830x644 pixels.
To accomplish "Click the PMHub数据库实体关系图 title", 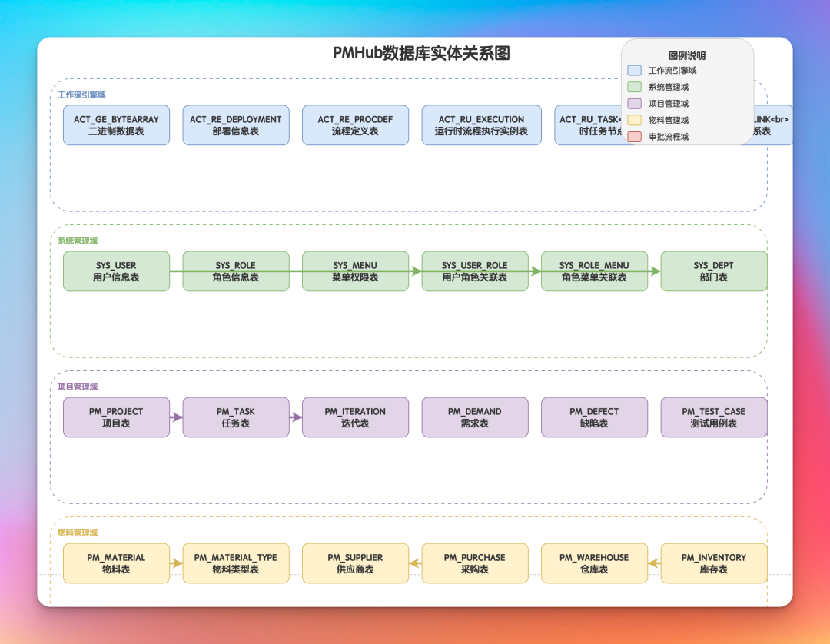I will [x=421, y=54].
